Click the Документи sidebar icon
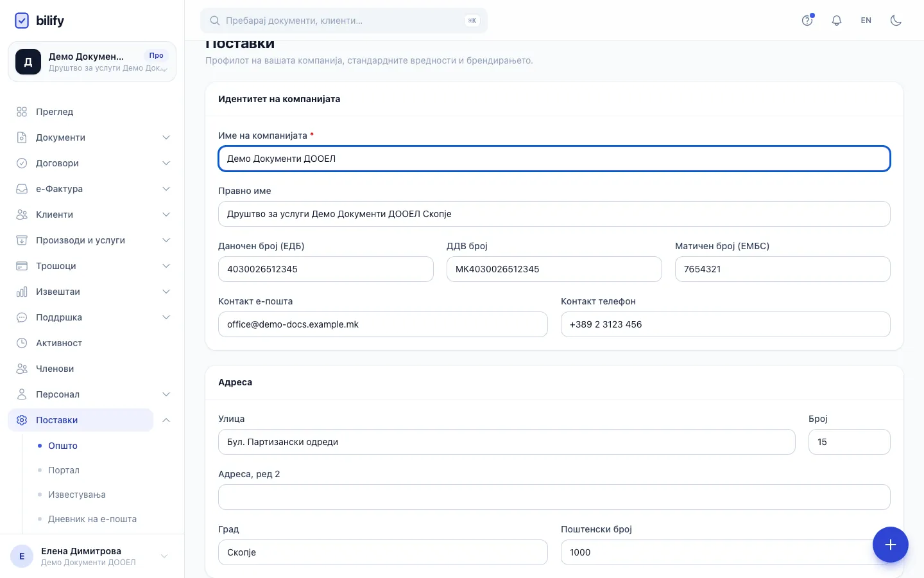The height and width of the screenshot is (578, 924). coord(22,137)
